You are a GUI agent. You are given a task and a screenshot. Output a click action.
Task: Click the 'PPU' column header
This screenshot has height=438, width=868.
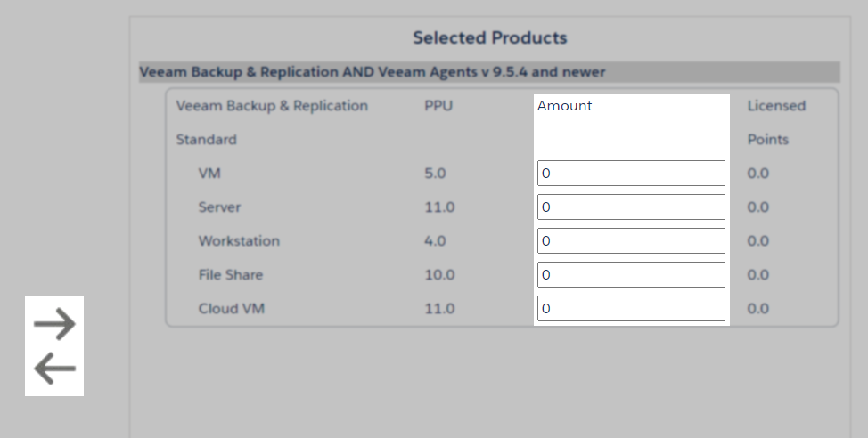click(438, 106)
